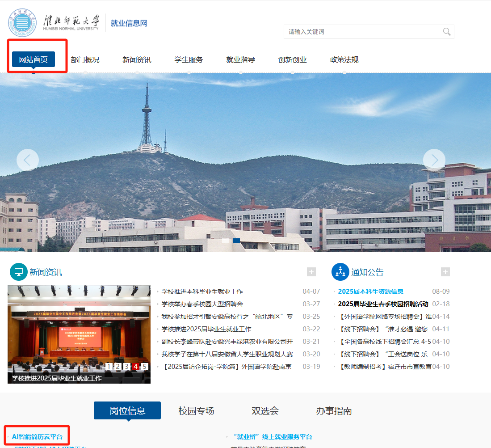The image size is (491, 448).
Task: Open more notices via the plus icon
Action: tap(445, 271)
